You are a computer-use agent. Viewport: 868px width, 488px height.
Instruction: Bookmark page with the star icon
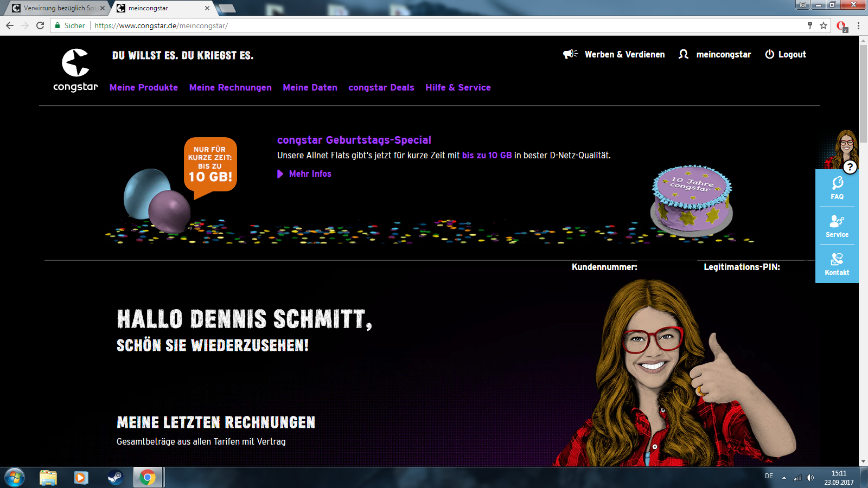(824, 25)
